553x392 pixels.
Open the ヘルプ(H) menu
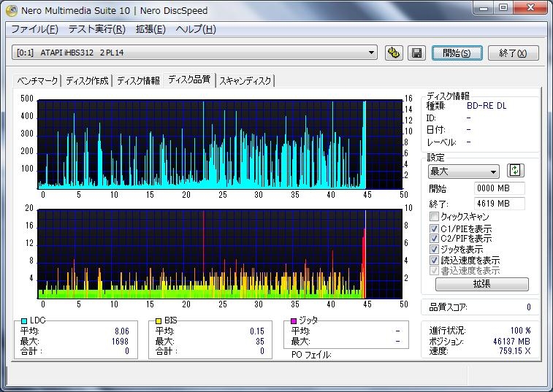[196, 29]
